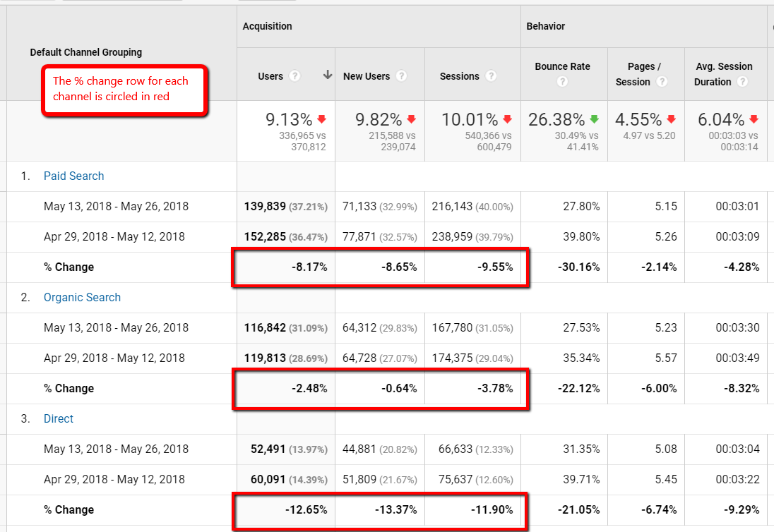
Task: Click the 44,881 new users value
Action: [359, 449]
